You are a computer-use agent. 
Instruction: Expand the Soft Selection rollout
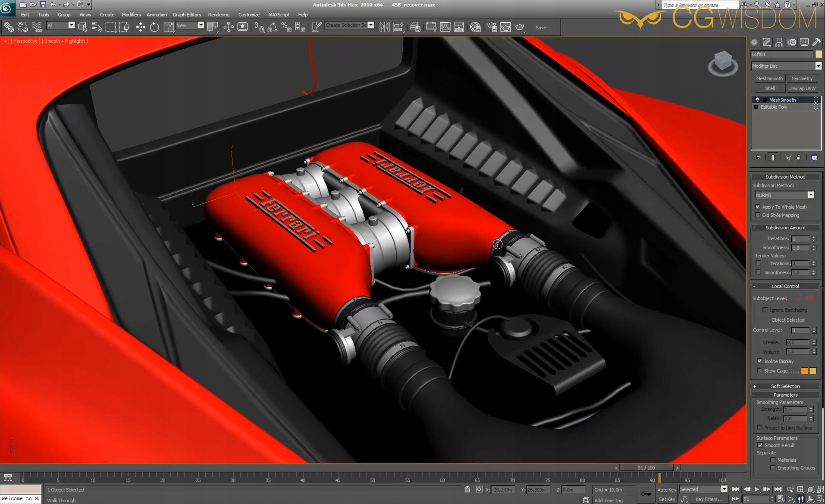pyautogui.click(x=785, y=386)
